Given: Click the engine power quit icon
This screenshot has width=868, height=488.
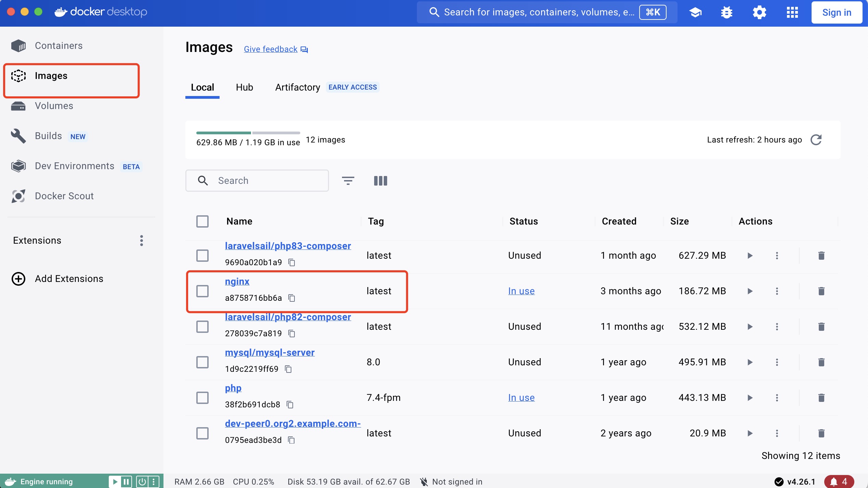Looking at the screenshot, I should click(142, 482).
